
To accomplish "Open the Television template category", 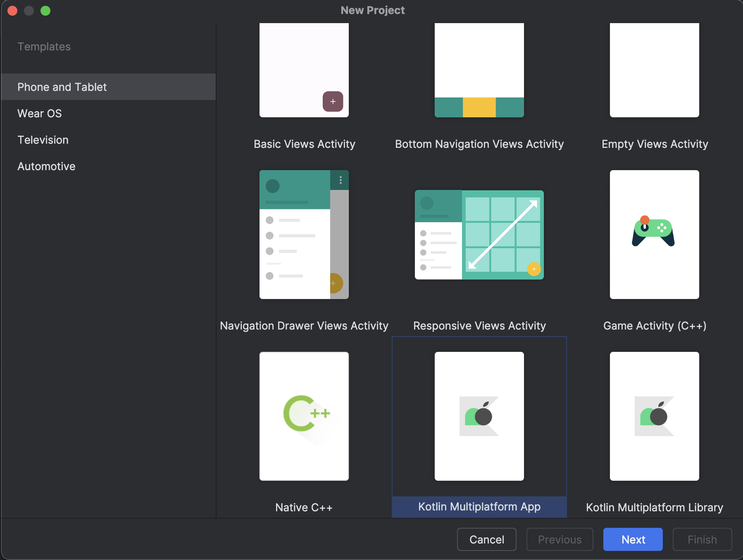I will point(43,140).
